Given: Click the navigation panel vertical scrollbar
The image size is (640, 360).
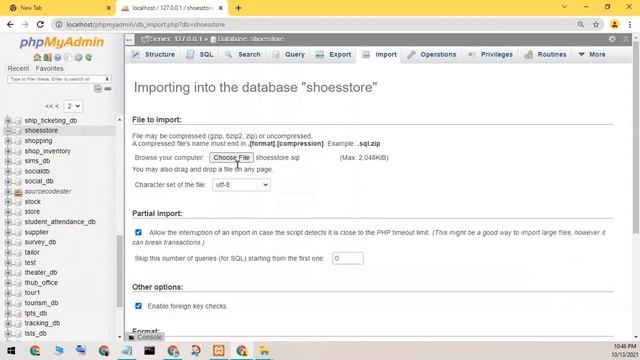Looking at the screenshot, I should tap(120, 271).
